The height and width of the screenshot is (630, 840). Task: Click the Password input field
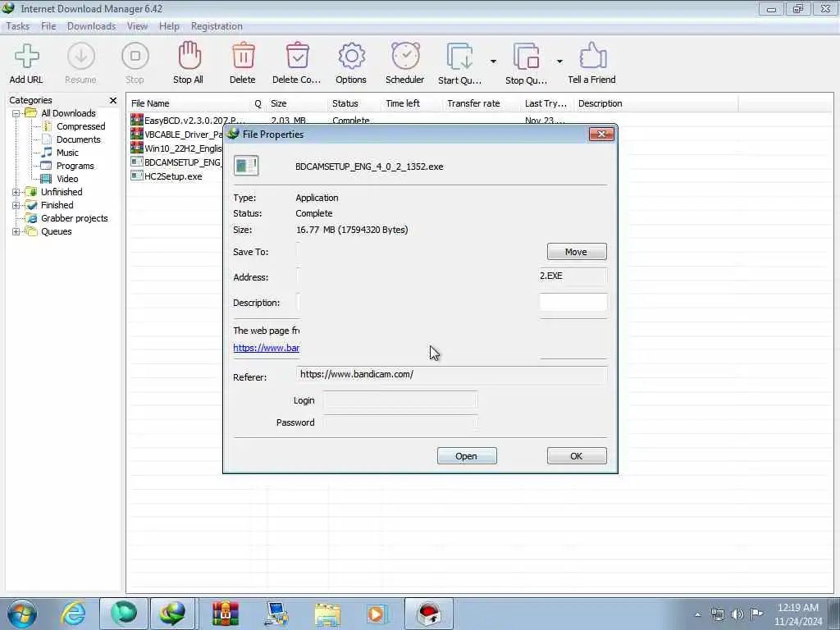click(x=399, y=422)
